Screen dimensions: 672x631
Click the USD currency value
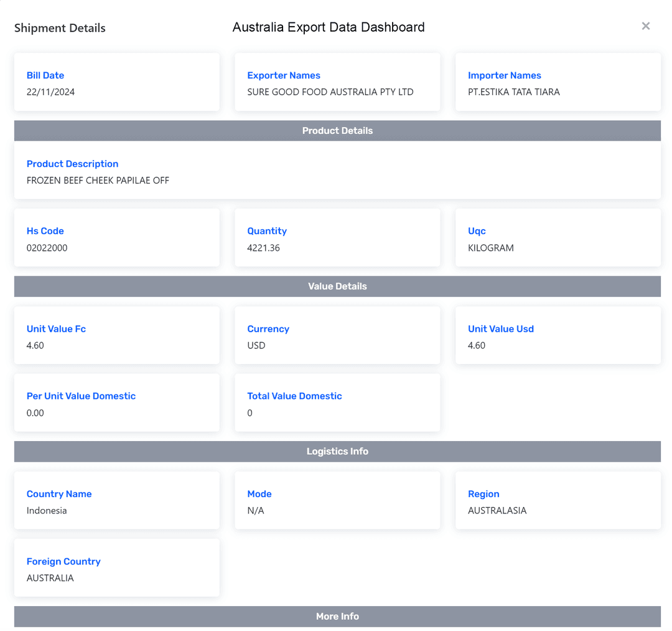tap(256, 345)
